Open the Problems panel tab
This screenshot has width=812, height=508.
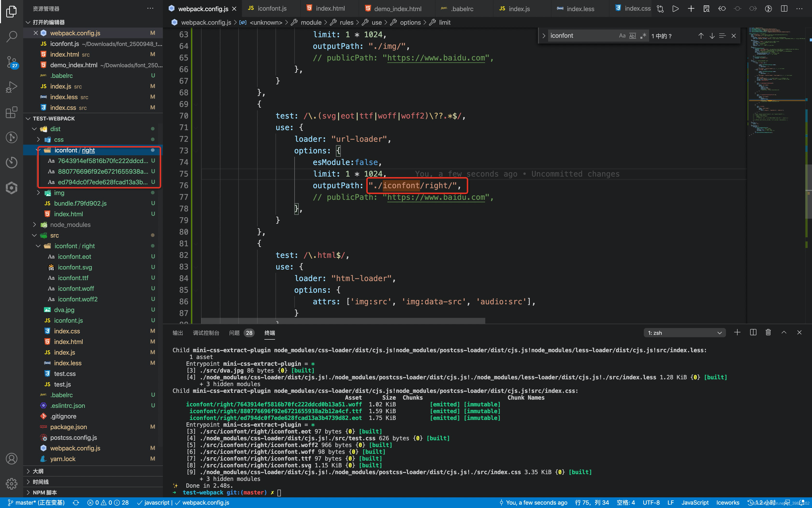click(x=241, y=333)
